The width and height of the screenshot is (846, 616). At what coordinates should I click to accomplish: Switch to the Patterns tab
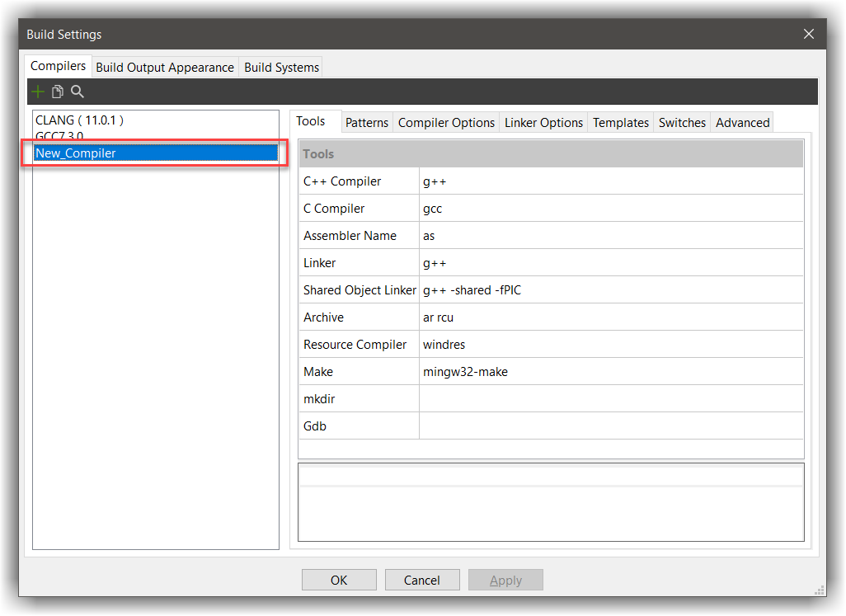(x=367, y=122)
